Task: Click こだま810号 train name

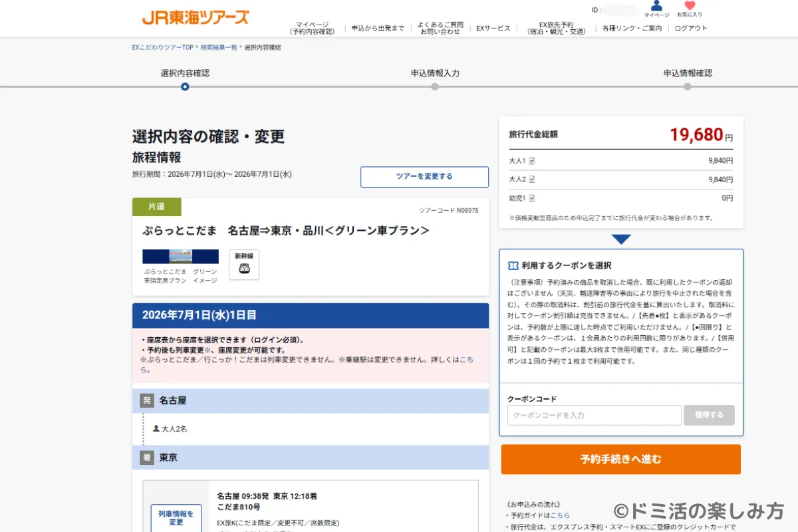Action: [239, 507]
